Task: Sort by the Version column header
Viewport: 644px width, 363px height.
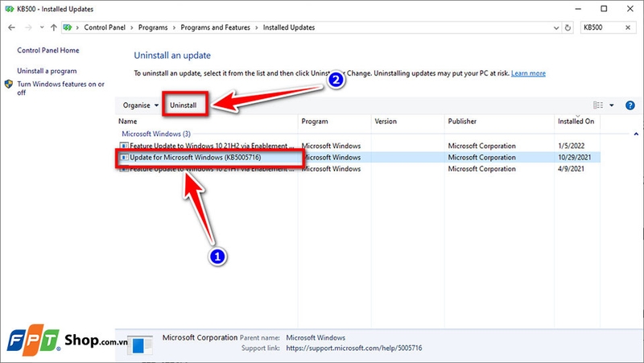Action: click(407, 122)
